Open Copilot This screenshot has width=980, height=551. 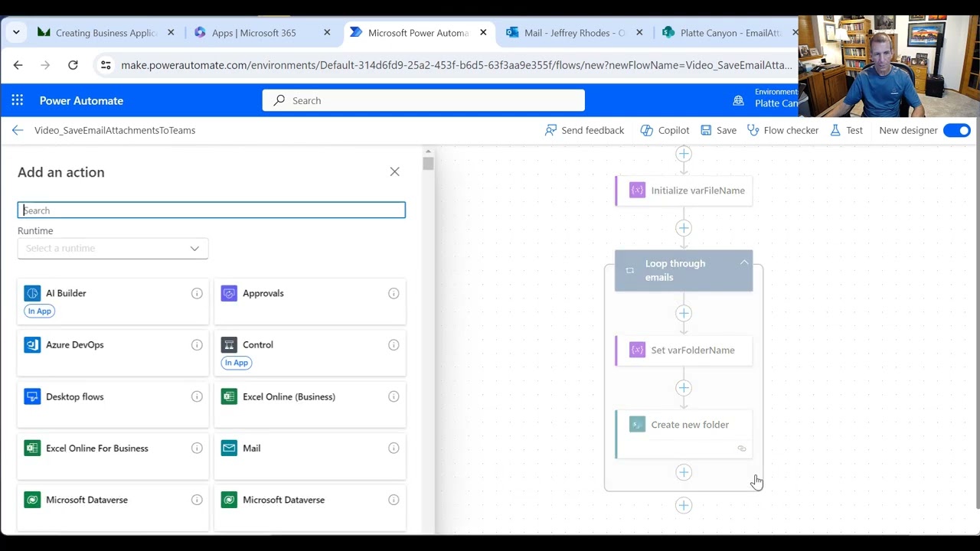click(665, 130)
